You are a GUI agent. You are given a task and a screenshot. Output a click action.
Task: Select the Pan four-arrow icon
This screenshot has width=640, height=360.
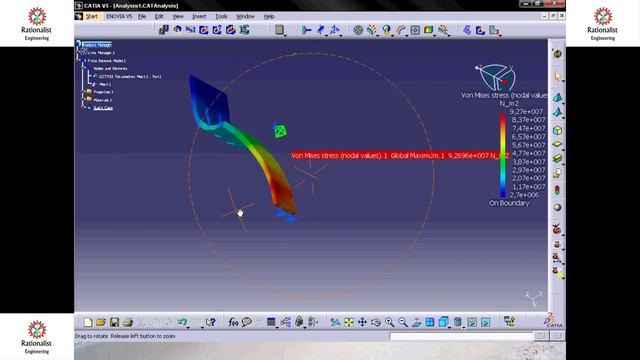(x=362, y=322)
